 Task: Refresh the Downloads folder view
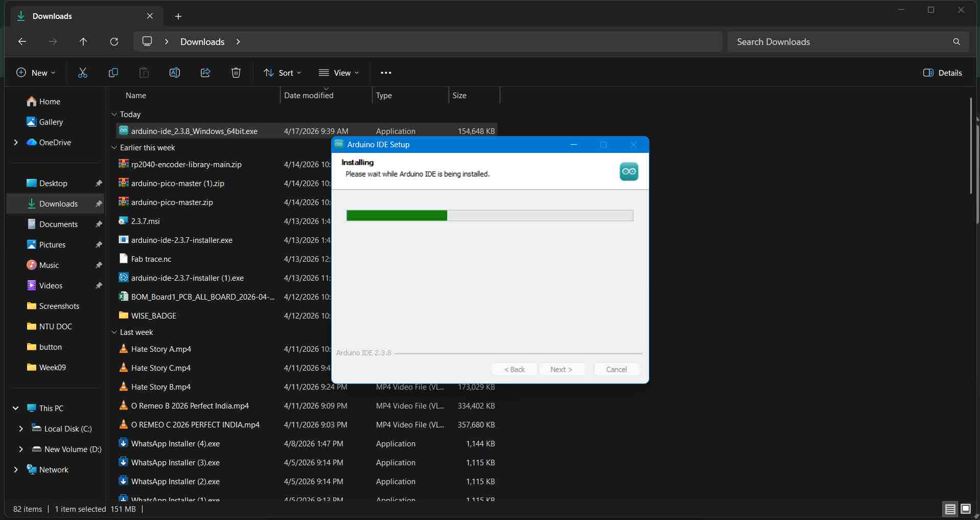(x=114, y=41)
